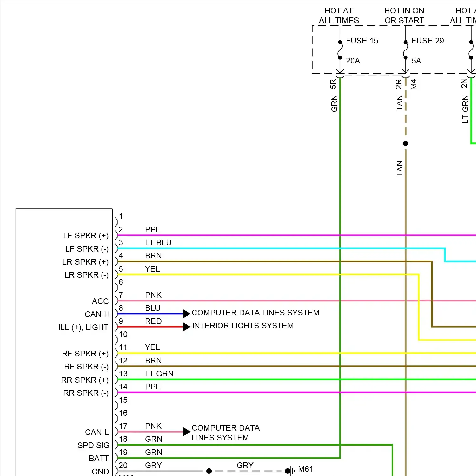Toggle the connector pin 8 CAN-H terminal

[116, 313]
